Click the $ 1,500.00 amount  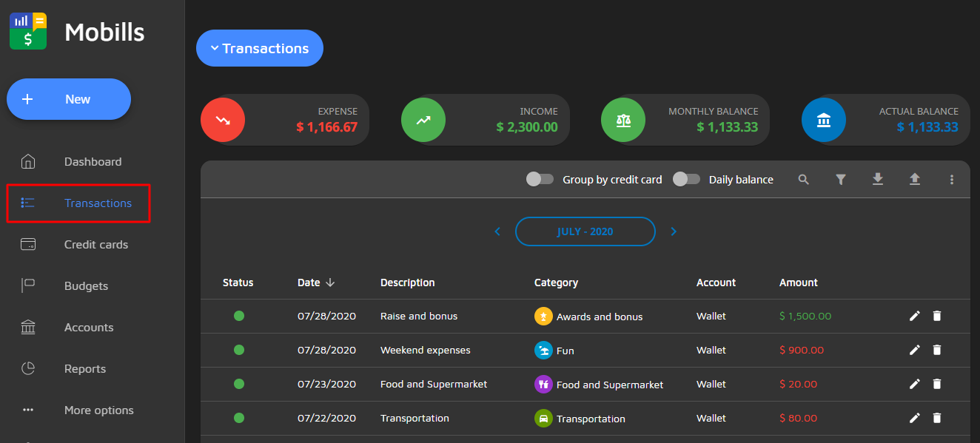tap(805, 316)
